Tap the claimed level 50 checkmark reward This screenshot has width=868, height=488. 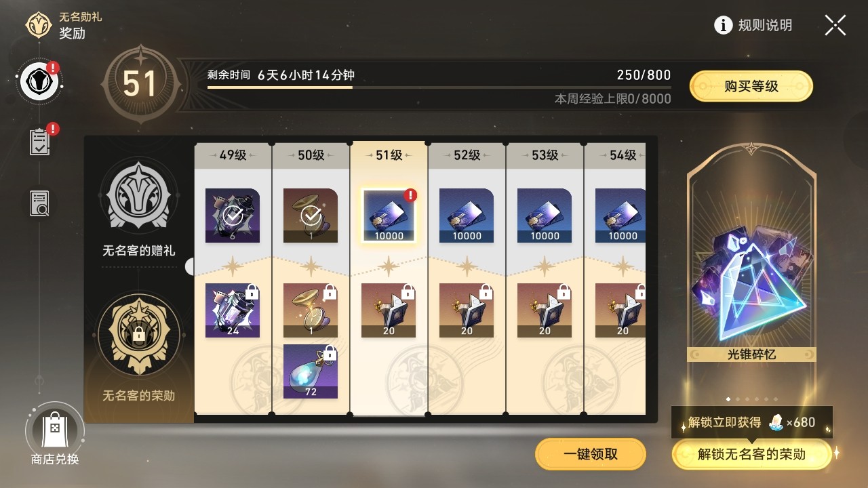click(x=311, y=216)
